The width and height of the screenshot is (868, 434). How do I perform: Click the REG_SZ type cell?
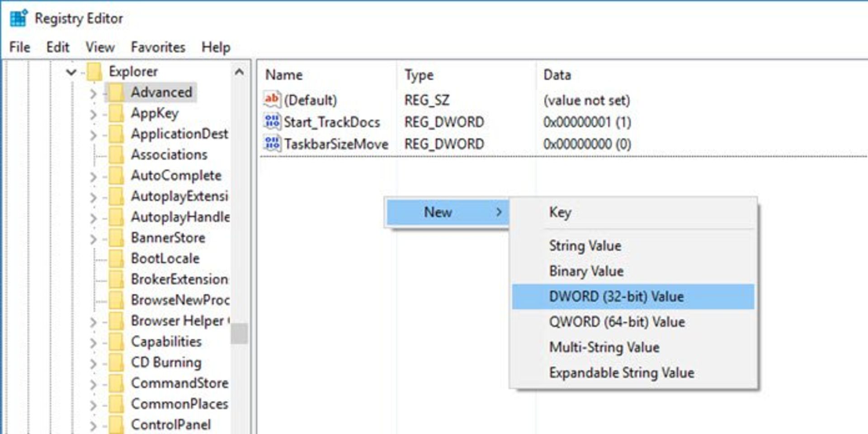pos(427,100)
